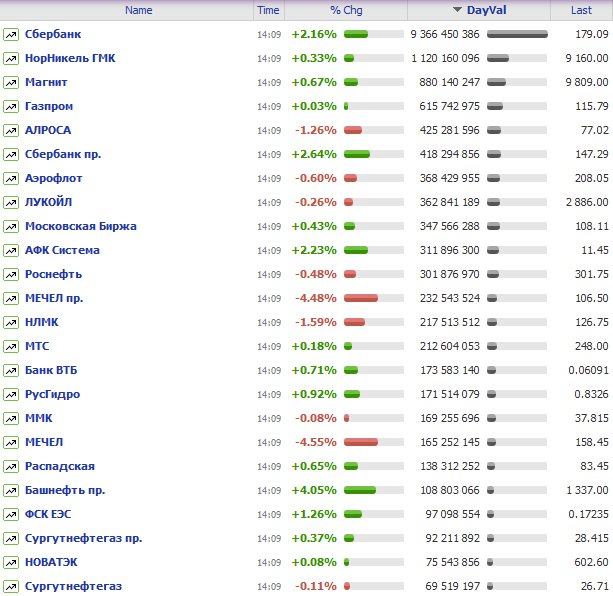The height and width of the screenshot is (596, 613).
Task: Click the chart icon beside Сбербанк
Action: (x=11, y=34)
